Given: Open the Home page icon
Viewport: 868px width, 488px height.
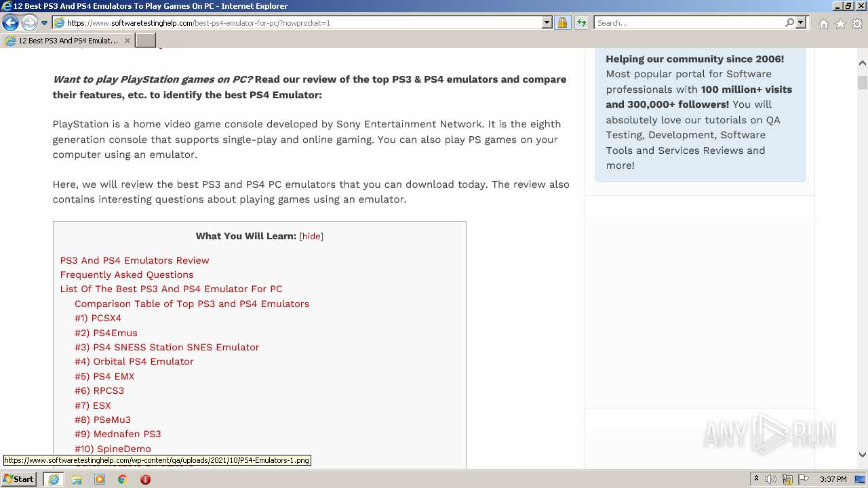Looking at the screenshot, I should tap(823, 24).
